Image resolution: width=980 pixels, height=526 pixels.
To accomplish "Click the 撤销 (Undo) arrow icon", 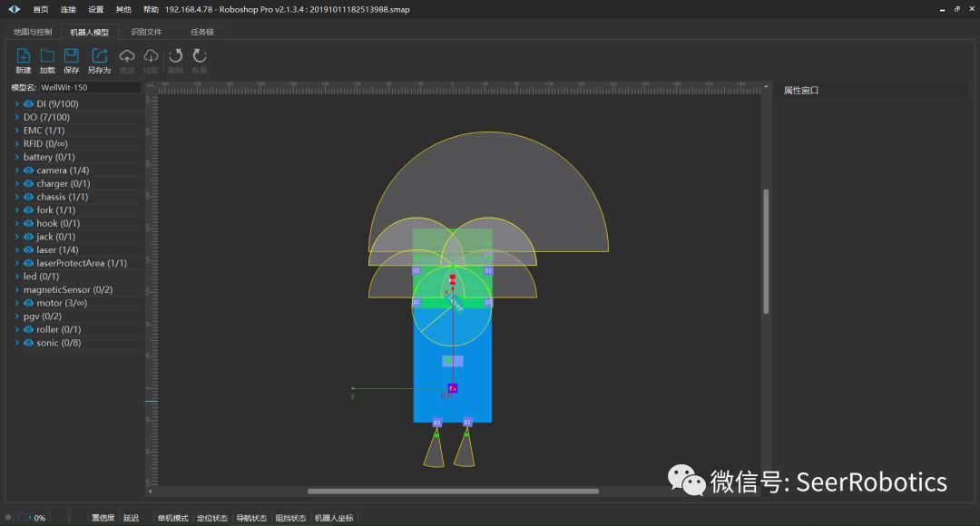I will 175,56.
